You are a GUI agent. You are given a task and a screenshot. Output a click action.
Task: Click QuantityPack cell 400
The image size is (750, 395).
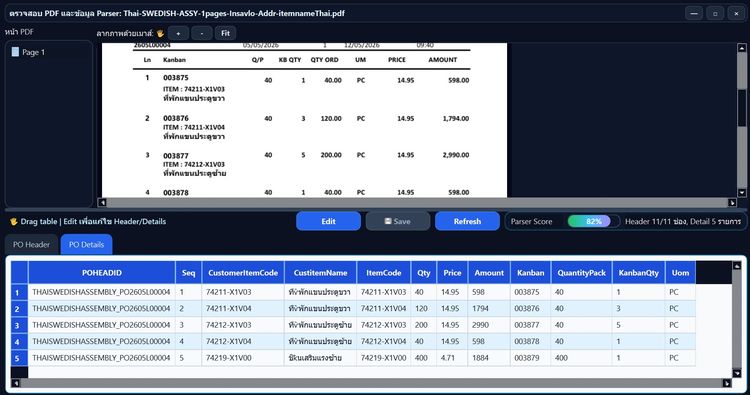coord(582,358)
